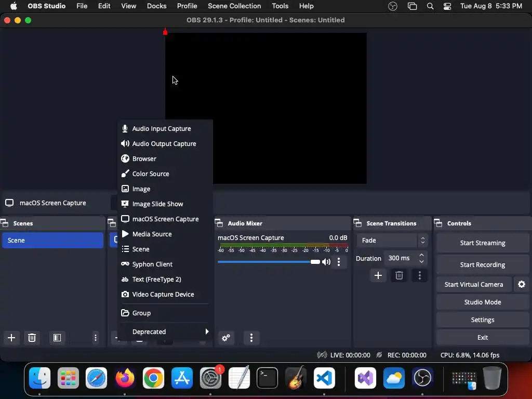This screenshot has width=532, height=399.
Task: Add a Browser source
Action: coord(165,158)
